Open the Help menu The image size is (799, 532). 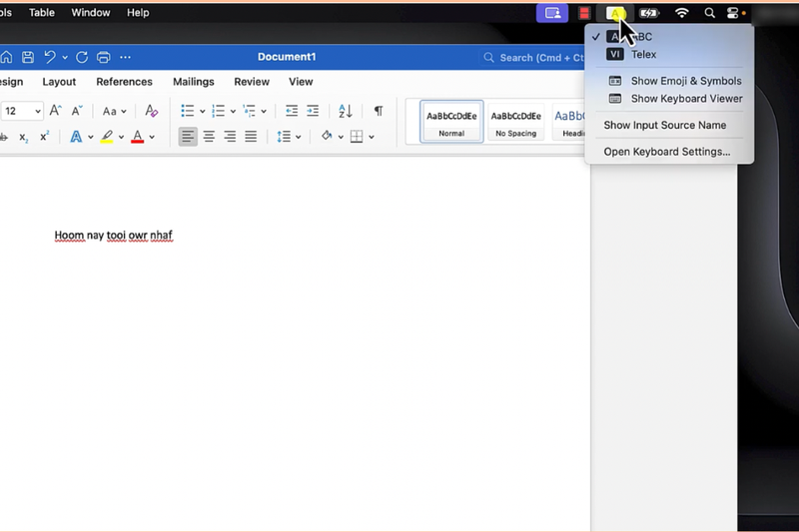click(138, 13)
